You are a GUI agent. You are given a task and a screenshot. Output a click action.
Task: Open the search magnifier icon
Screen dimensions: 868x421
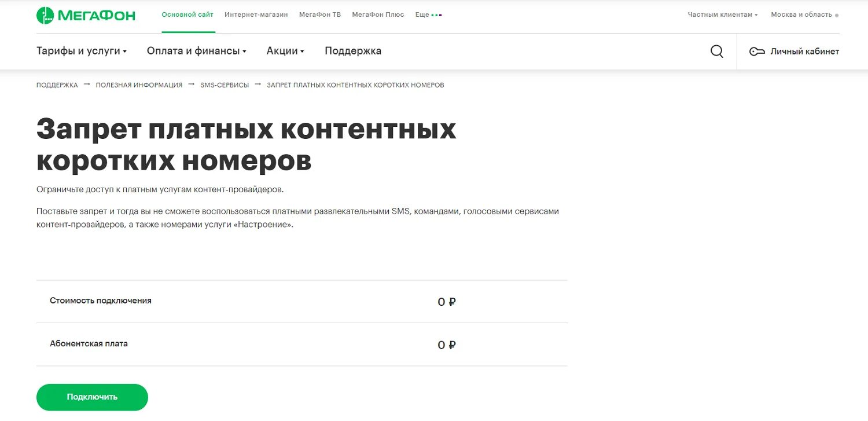pyautogui.click(x=716, y=51)
